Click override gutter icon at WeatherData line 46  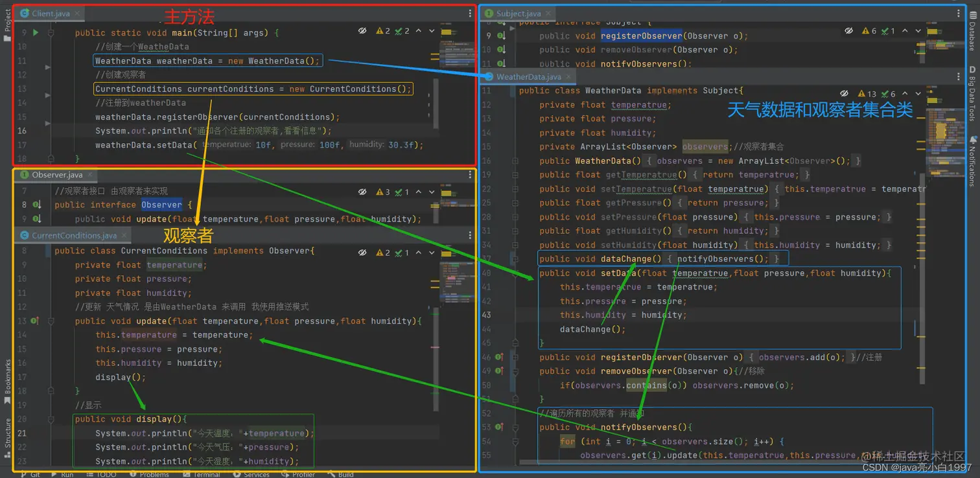(499, 357)
